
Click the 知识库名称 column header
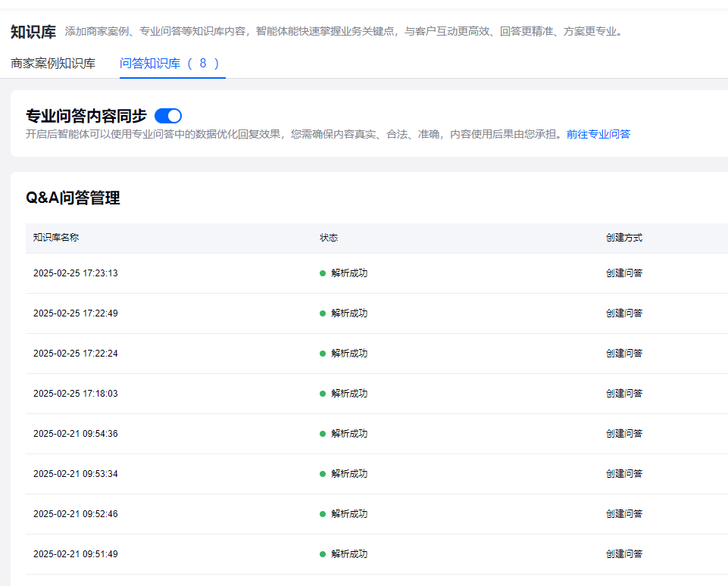tap(57, 237)
